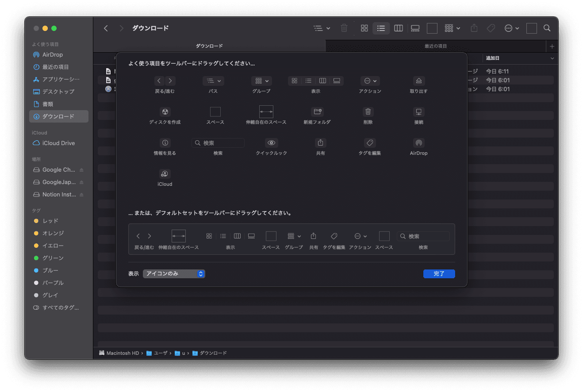Click the magnifier search icon in toolbar
583x392 pixels.
coord(547,28)
